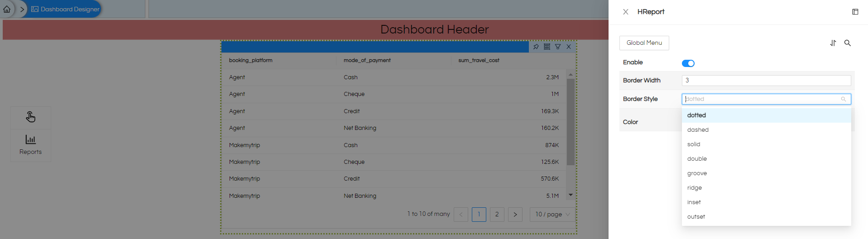Click the sum_travel_cost column header
The image size is (868, 239).
coord(479,60)
